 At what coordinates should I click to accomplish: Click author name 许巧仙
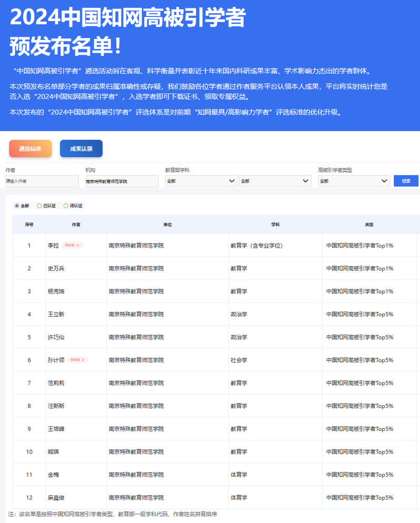56,337
